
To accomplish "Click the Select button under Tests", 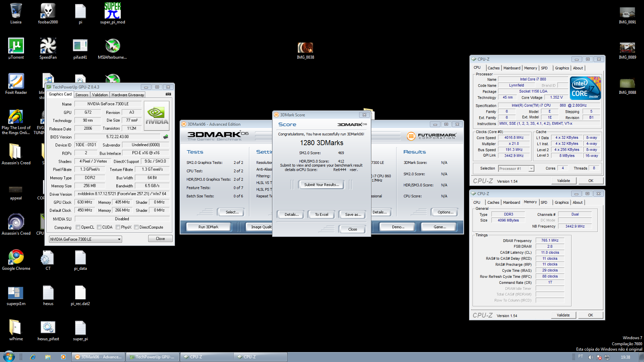I will click(x=232, y=212).
